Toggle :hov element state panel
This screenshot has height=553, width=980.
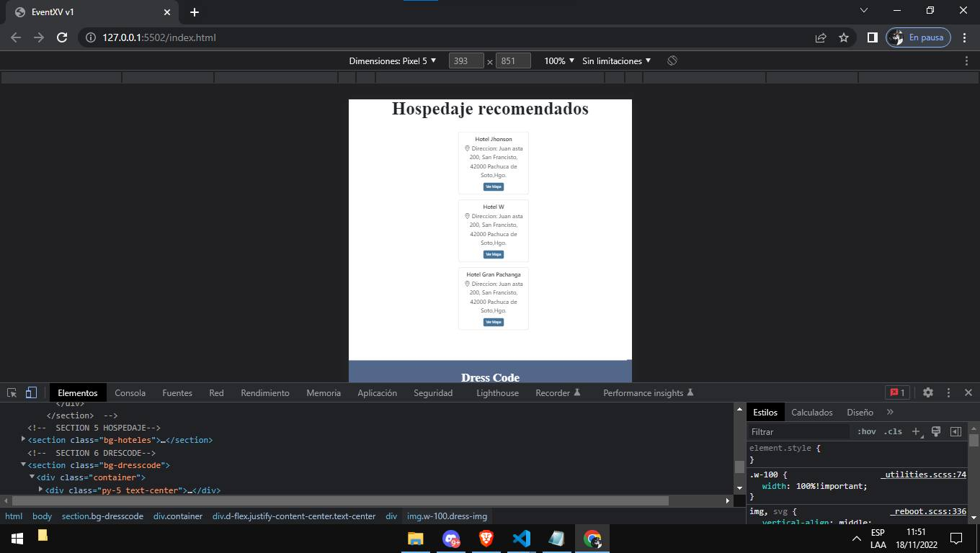[x=866, y=431]
